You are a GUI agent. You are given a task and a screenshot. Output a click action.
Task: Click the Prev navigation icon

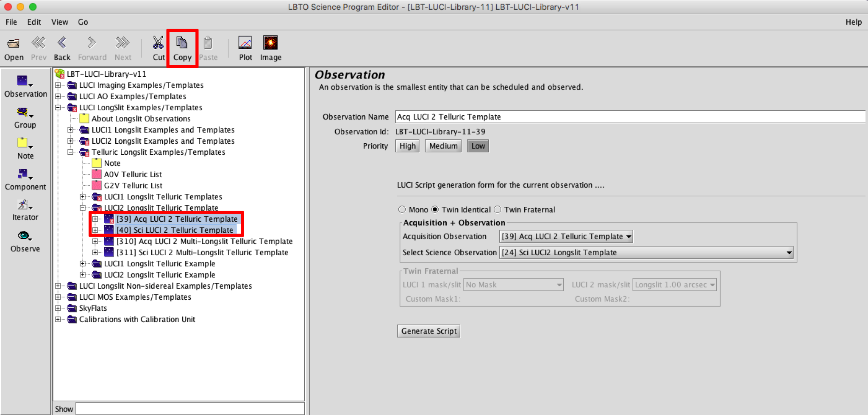(39, 48)
